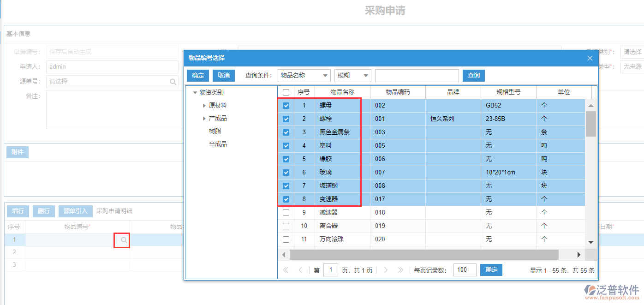Click the first page double-arrow icon
The width and height of the screenshot is (644, 305).
pyautogui.click(x=286, y=269)
